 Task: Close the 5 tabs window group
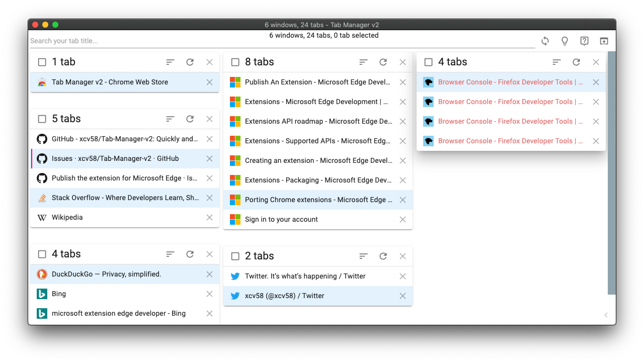pos(210,119)
